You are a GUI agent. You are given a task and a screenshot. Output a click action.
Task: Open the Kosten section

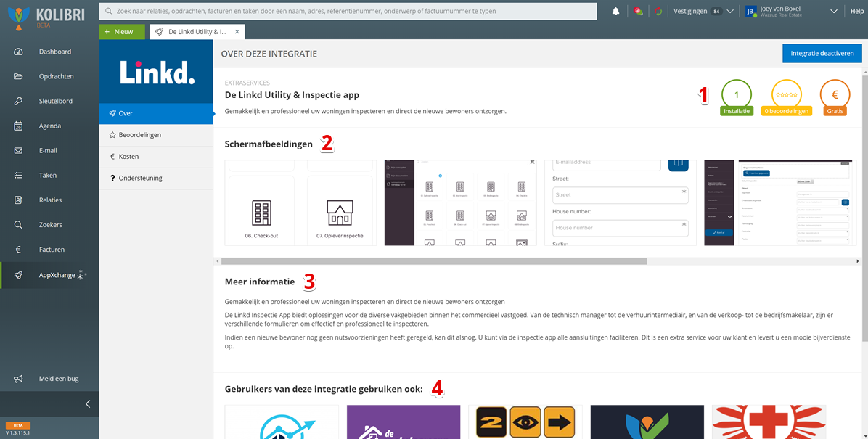(x=156, y=157)
